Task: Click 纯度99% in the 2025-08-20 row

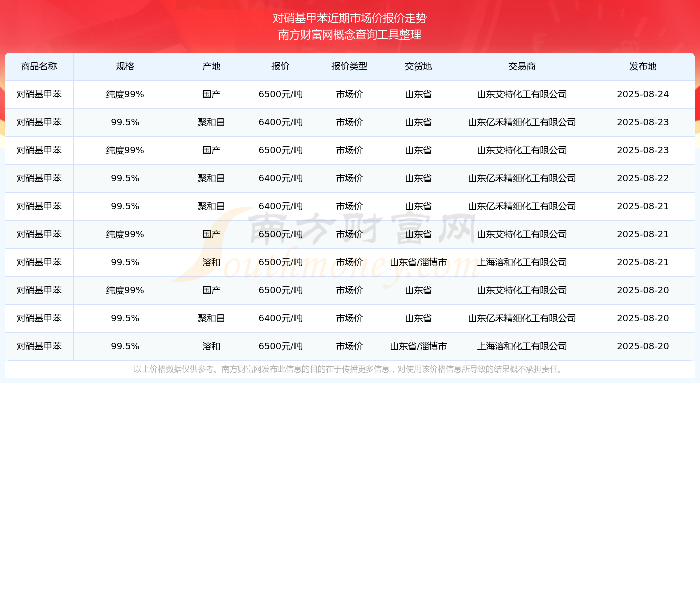Action: [125, 290]
